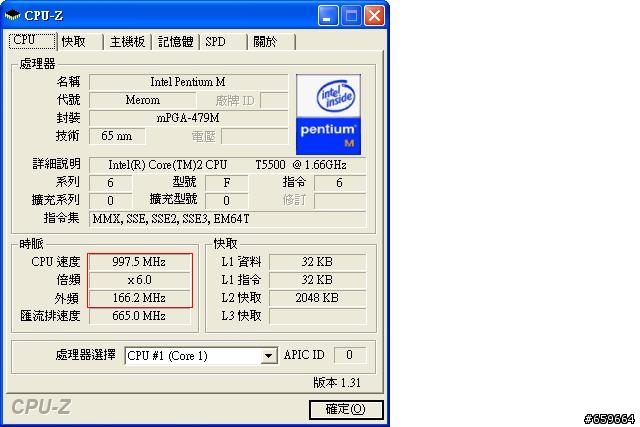Open the 關於 tab

(x=271, y=42)
